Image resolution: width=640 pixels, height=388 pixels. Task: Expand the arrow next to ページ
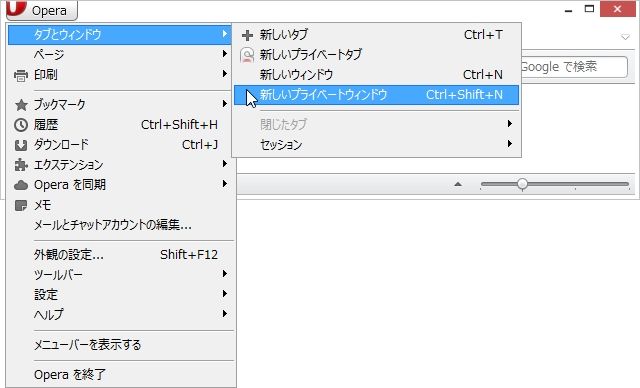(224, 53)
